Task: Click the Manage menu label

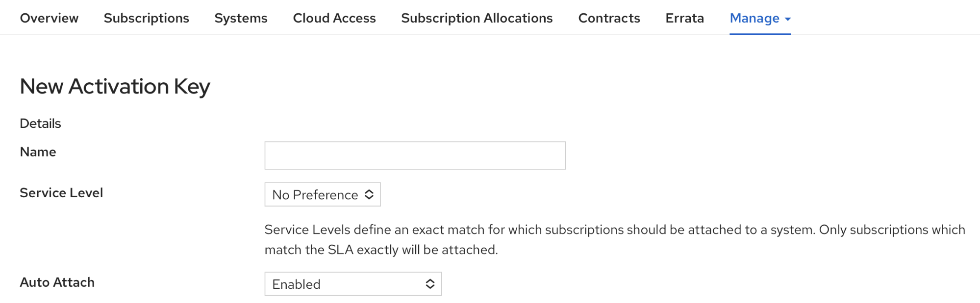Action: click(x=754, y=18)
